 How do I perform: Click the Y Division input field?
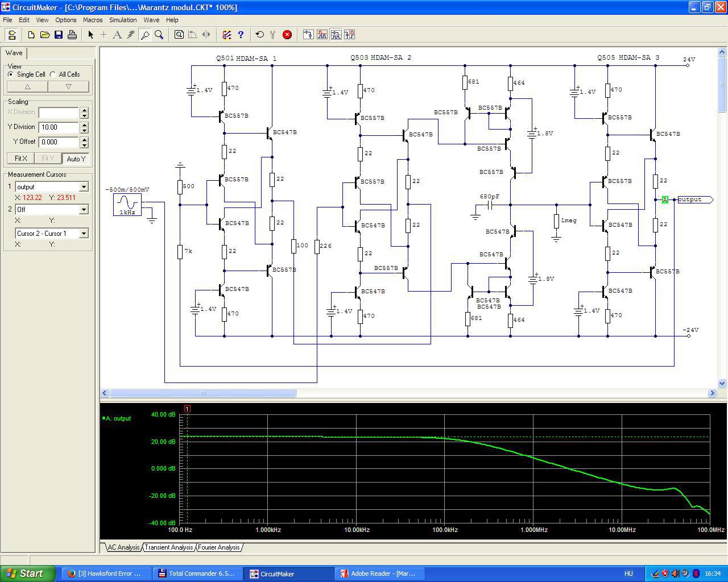pyautogui.click(x=59, y=127)
